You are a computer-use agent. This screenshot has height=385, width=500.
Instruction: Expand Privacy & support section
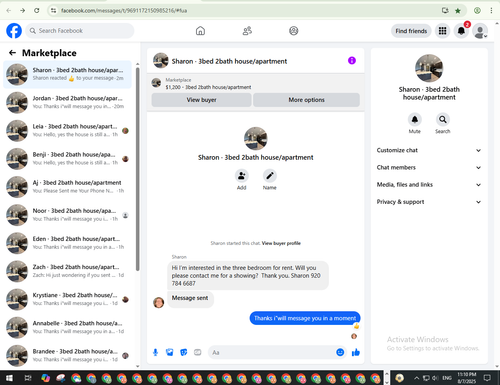[429, 202]
